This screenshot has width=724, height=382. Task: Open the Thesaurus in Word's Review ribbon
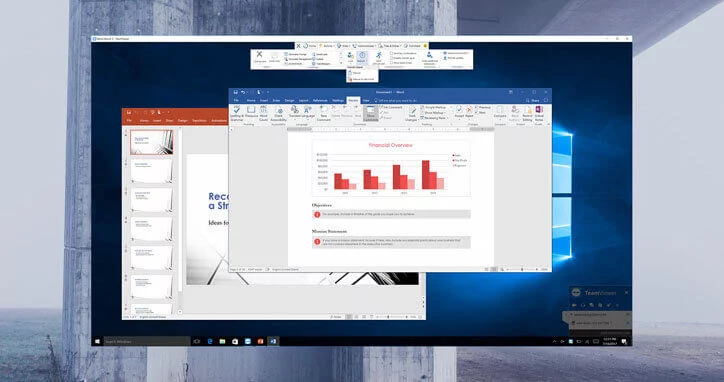(x=251, y=113)
